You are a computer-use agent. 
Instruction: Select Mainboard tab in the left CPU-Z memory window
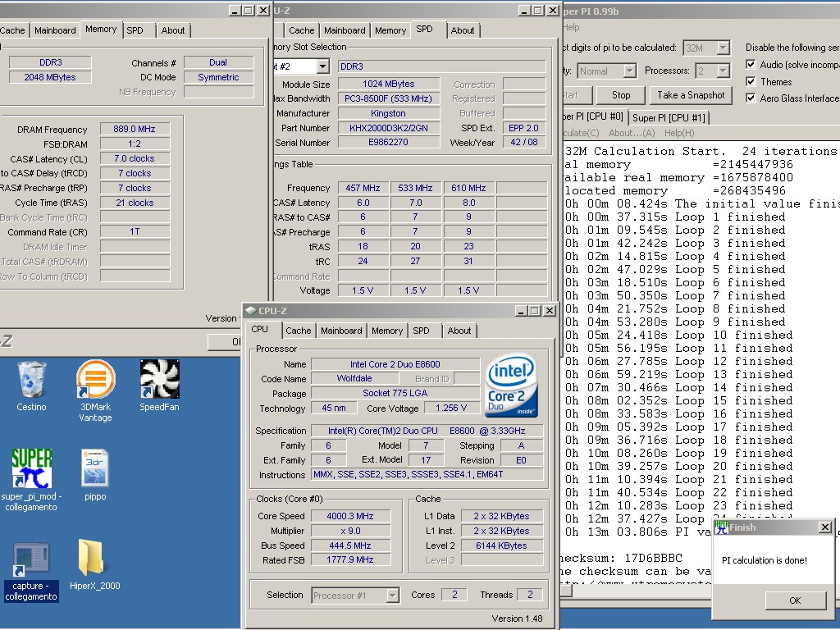pyautogui.click(x=55, y=30)
